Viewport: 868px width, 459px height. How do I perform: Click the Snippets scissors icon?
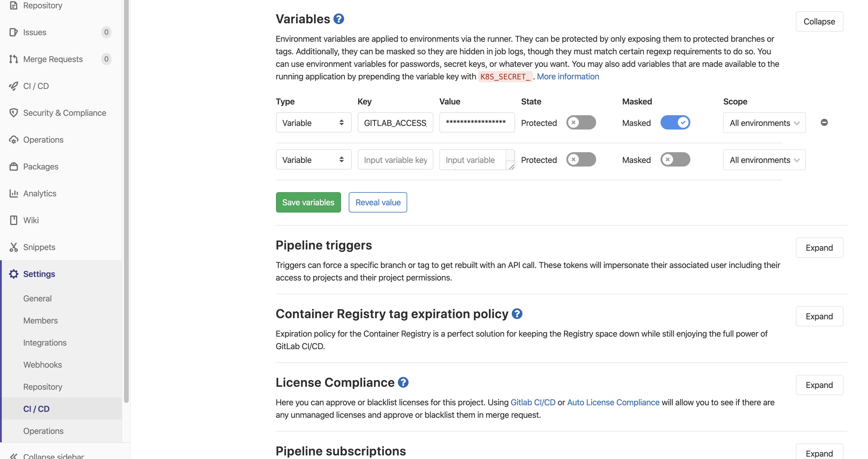(13, 247)
